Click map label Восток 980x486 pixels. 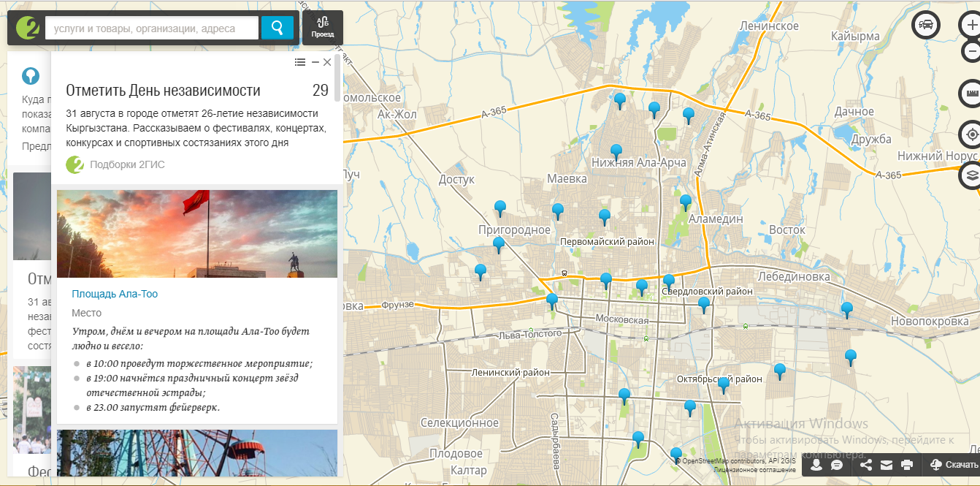(787, 229)
